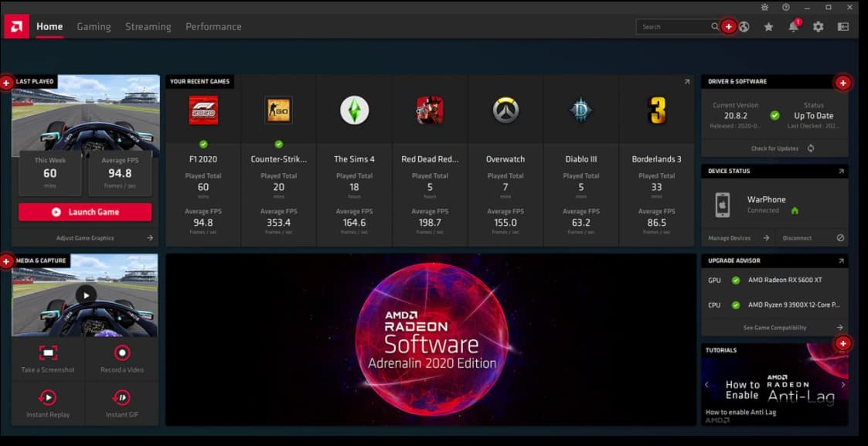Click Check for Updates

coord(774,148)
